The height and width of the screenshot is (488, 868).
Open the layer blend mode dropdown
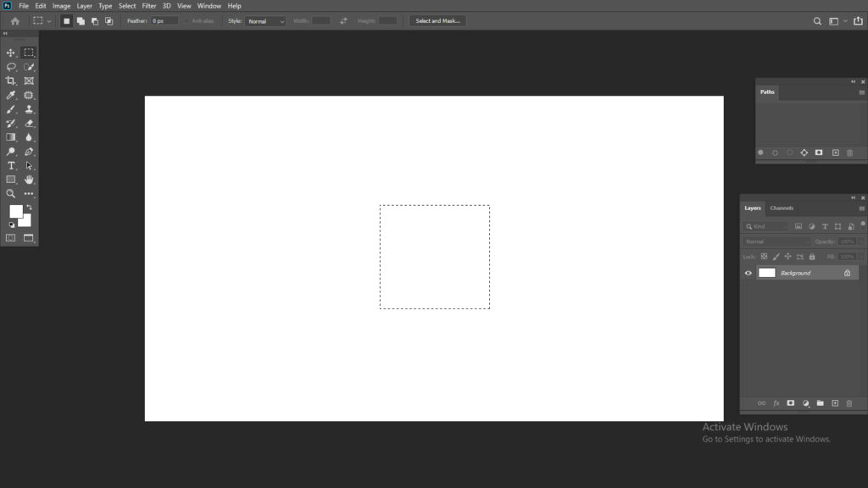[776, 241]
